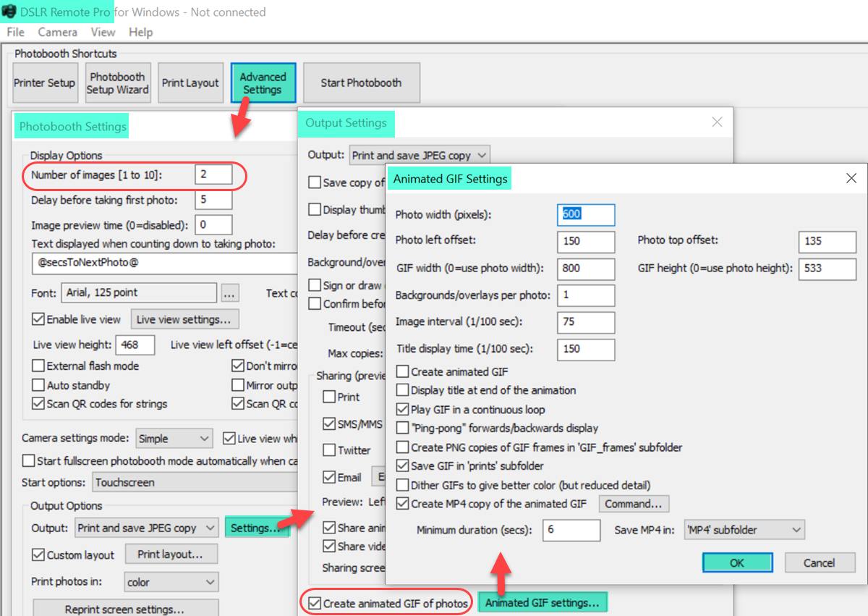Select the Image preview time field

[213, 225]
